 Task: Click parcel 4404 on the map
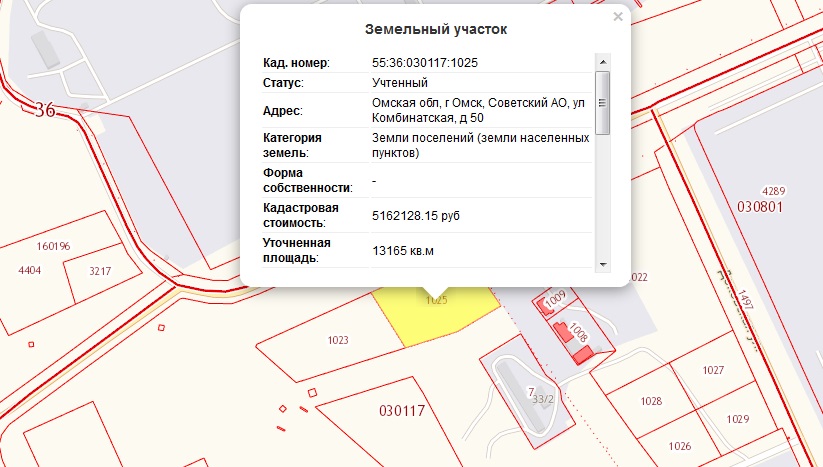coord(30,270)
